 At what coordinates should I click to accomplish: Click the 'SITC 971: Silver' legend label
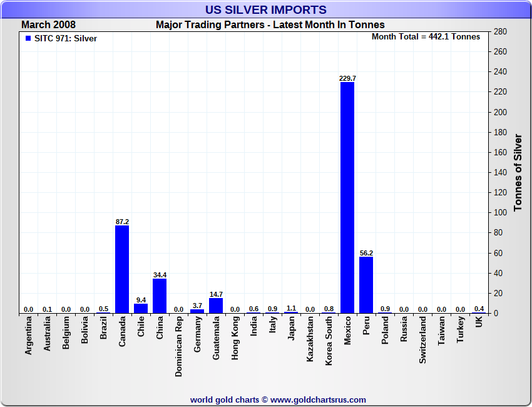pyautogui.click(x=64, y=39)
